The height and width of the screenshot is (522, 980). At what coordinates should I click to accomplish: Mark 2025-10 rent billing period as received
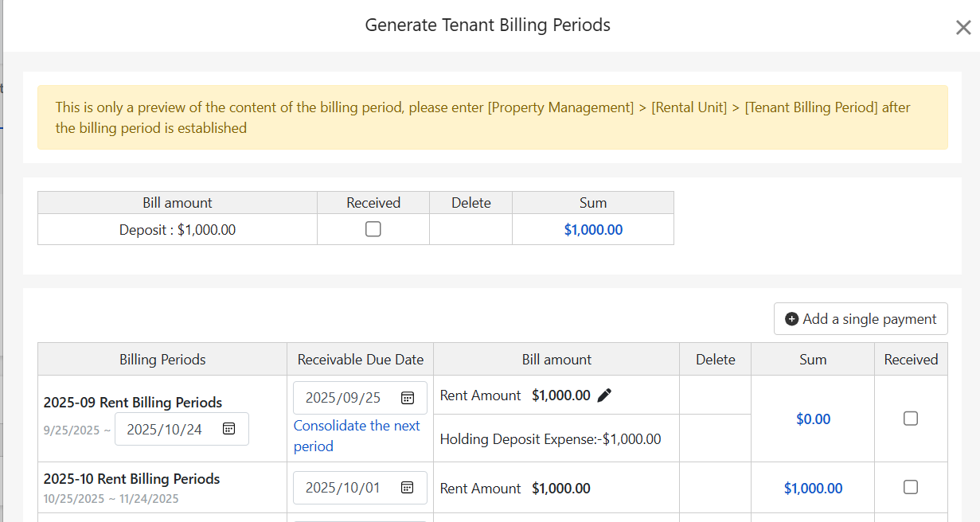(x=911, y=487)
